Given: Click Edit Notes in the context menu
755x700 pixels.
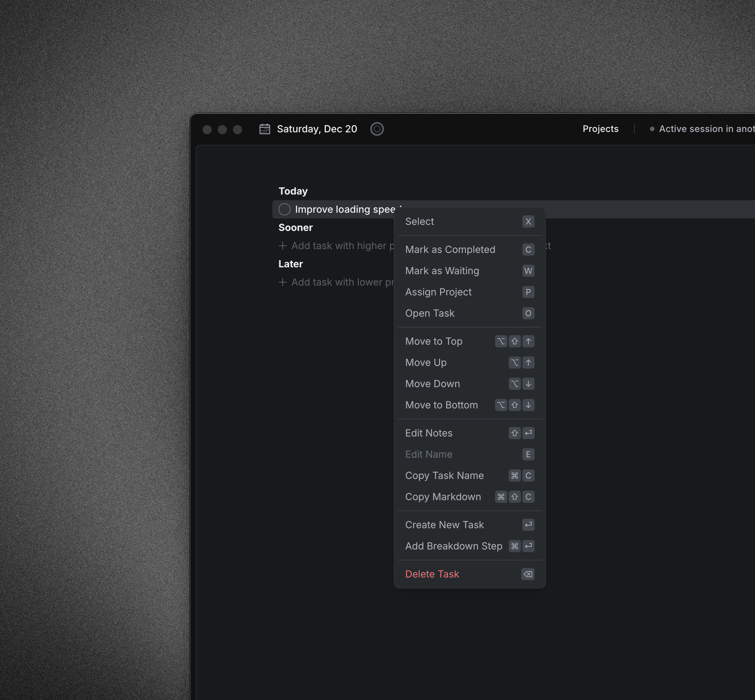Looking at the screenshot, I should tap(429, 433).
